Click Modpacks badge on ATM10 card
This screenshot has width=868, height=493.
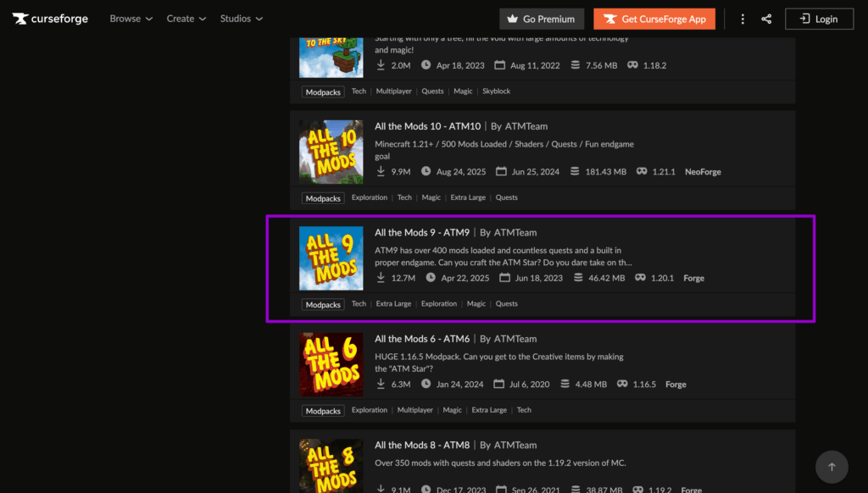[x=323, y=198]
